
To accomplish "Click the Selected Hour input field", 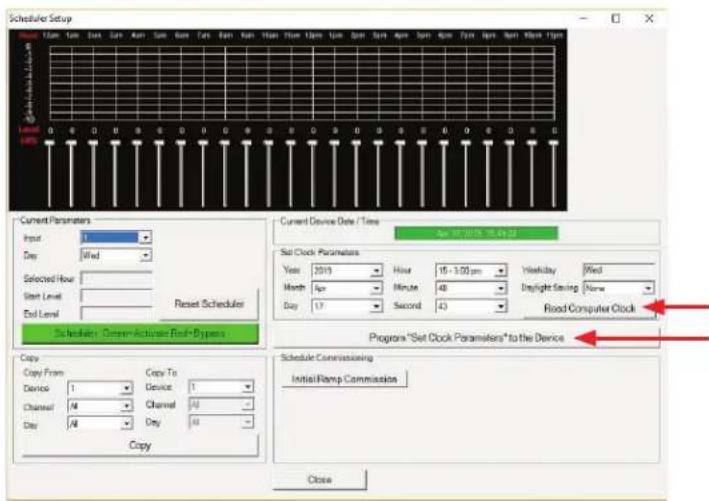I will (116, 278).
